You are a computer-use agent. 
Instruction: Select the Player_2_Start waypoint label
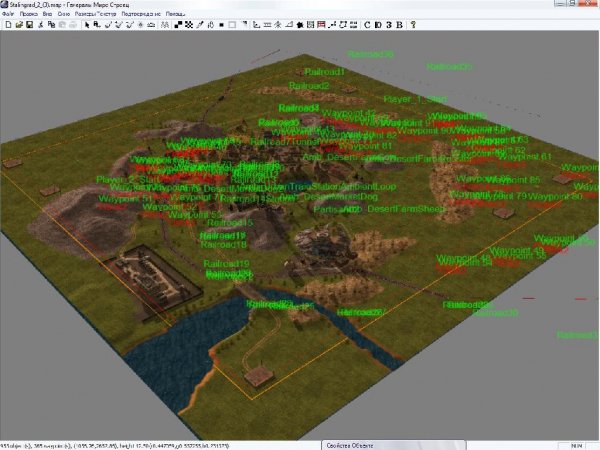[128, 179]
